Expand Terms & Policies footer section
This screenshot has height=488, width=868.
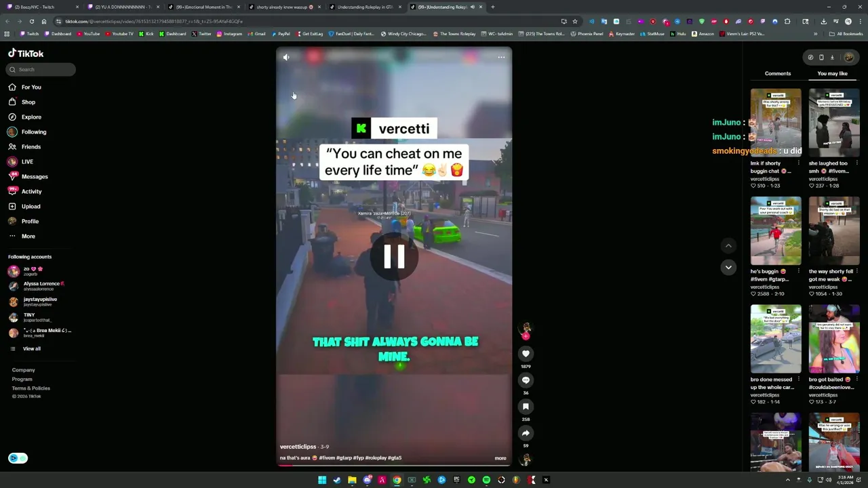pos(31,388)
